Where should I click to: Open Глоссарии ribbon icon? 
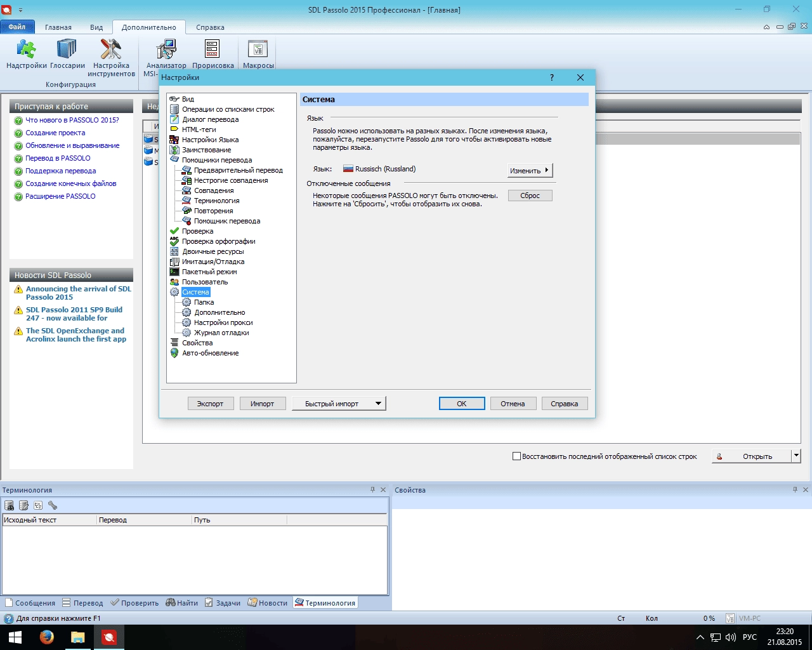67,54
